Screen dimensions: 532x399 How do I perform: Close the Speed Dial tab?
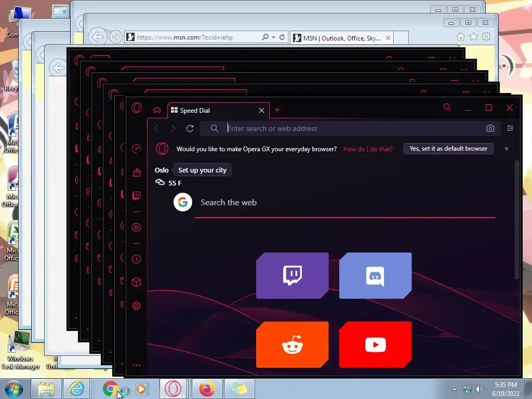coord(262,111)
